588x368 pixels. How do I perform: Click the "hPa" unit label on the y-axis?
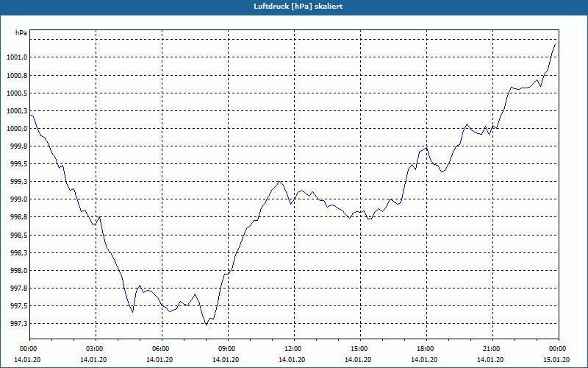(21, 33)
